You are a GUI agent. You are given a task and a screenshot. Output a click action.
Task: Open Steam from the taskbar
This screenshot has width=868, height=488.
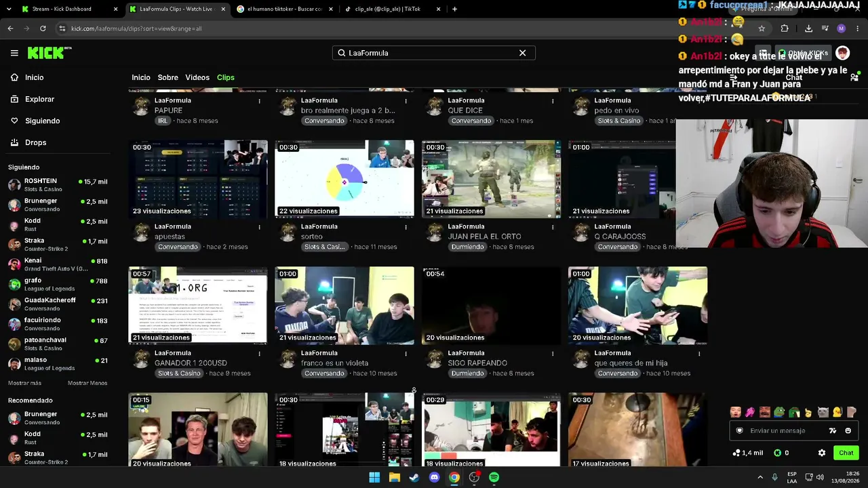click(x=414, y=477)
